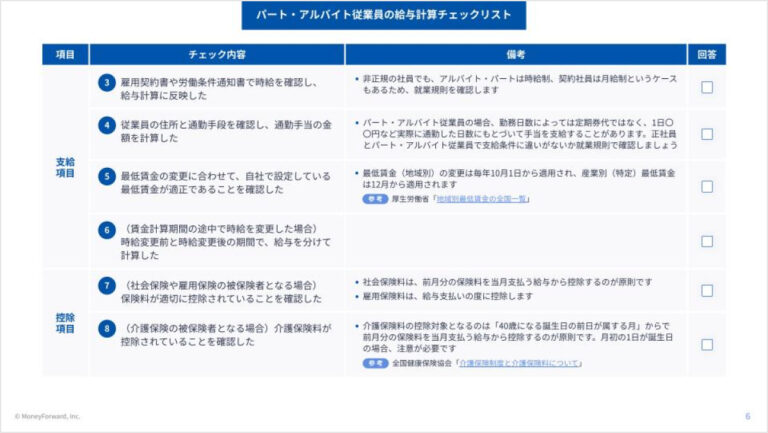
Task: Click text （社会保険や雇用保険の被保険者となる場合）
Action: coord(221,285)
